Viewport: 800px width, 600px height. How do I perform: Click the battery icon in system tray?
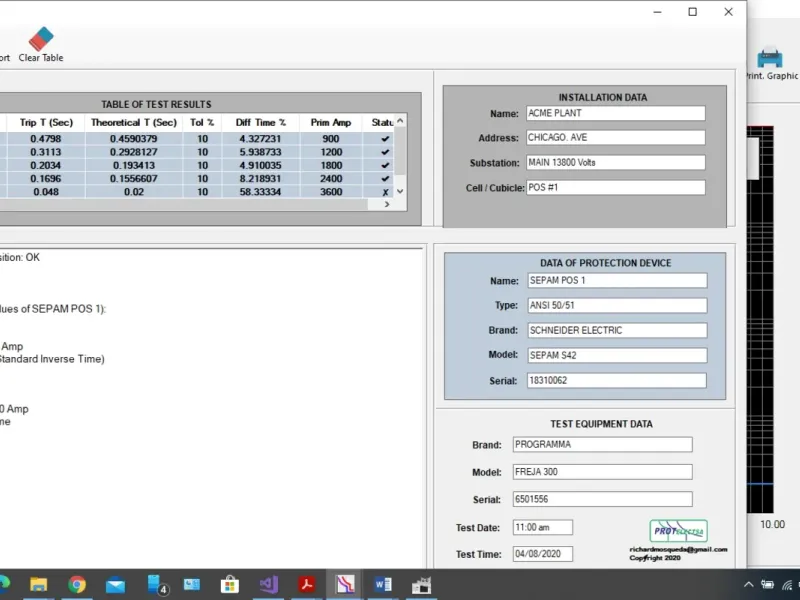click(767, 585)
